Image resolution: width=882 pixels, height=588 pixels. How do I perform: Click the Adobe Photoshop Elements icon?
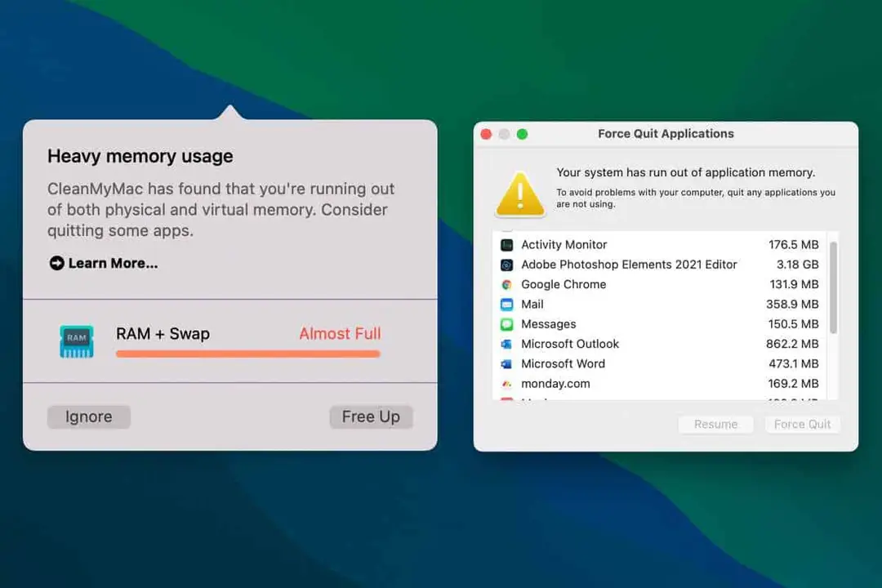[x=507, y=265]
